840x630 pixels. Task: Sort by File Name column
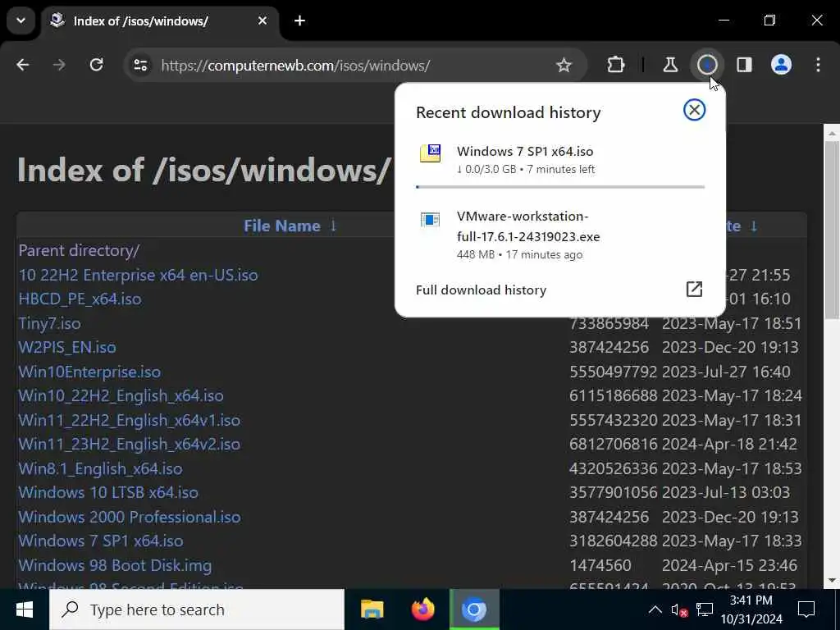(282, 226)
